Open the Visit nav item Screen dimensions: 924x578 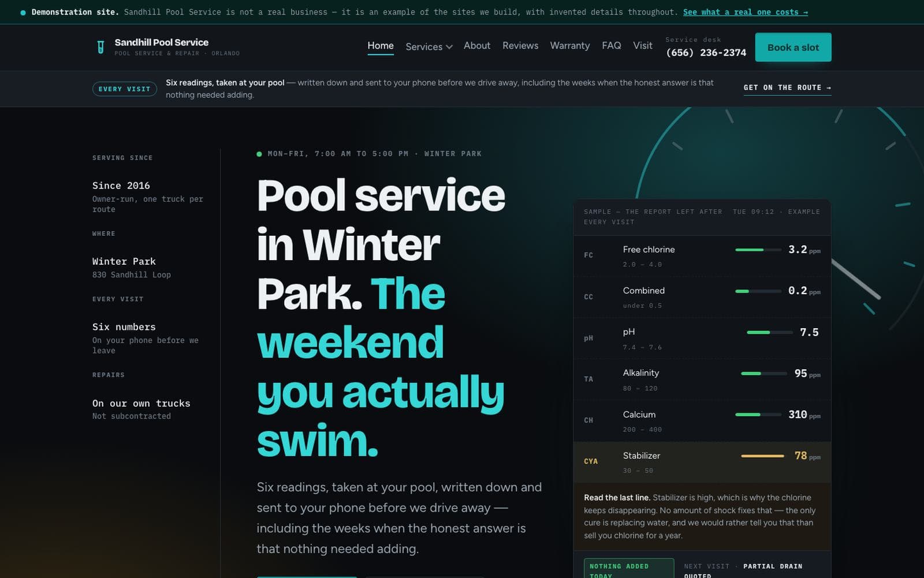[x=643, y=46]
